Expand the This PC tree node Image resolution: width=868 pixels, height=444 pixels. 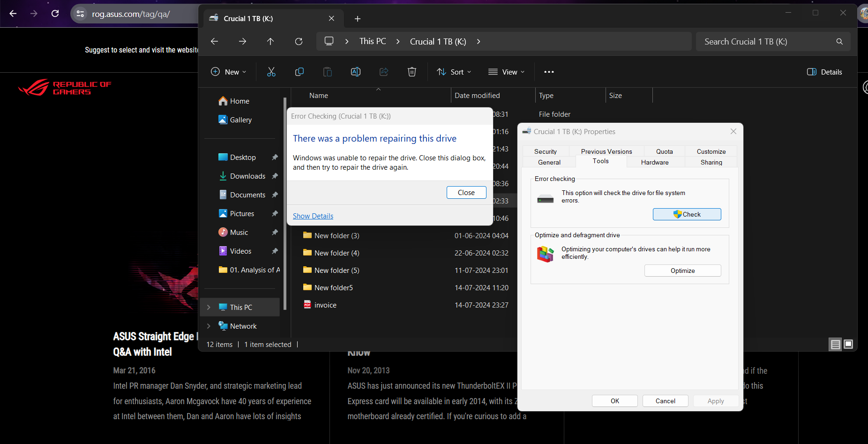click(x=209, y=307)
